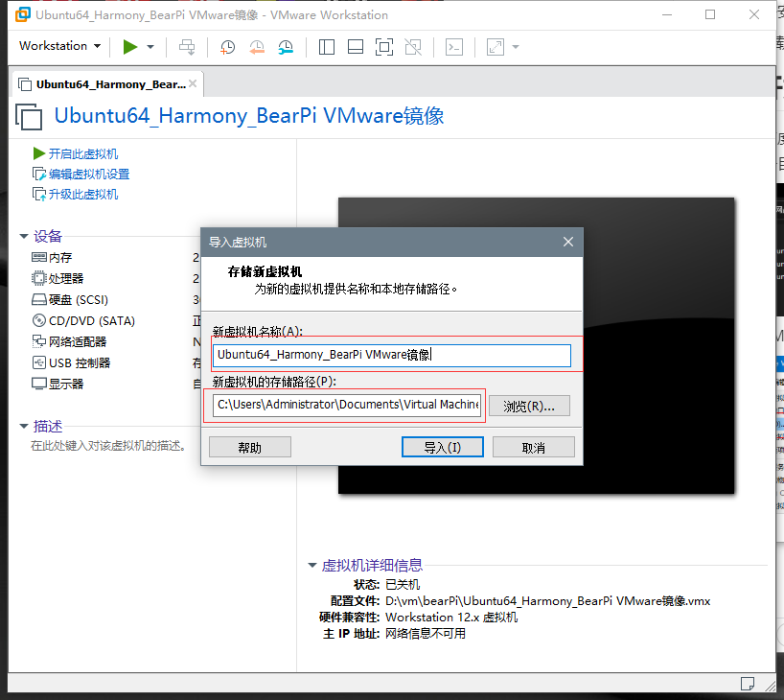784x700 pixels.
Task: Click the stretch guest display icon
Action: pos(495,47)
